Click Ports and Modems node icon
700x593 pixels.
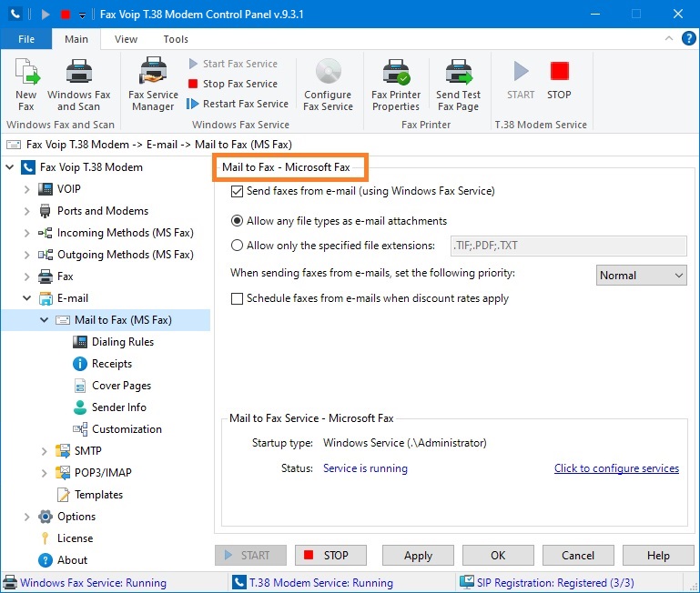click(46, 211)
